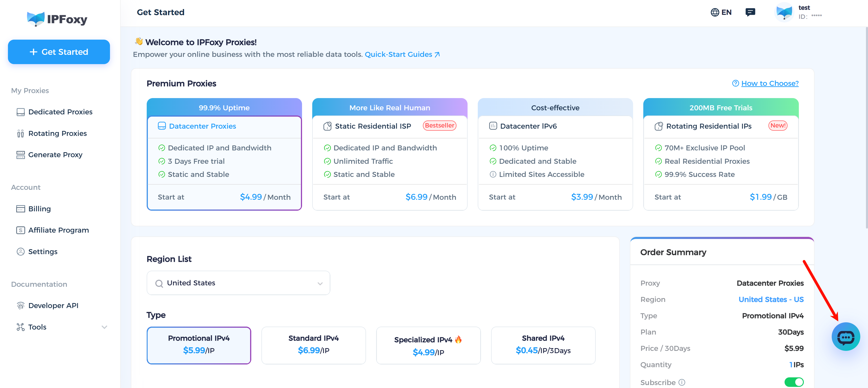Click the Billing card icon

pos(21,209)
